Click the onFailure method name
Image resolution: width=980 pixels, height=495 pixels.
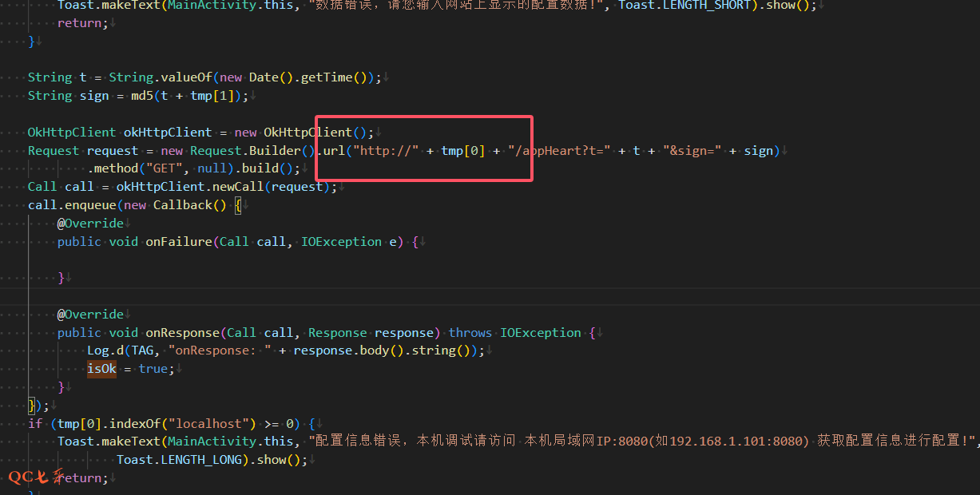178,241
